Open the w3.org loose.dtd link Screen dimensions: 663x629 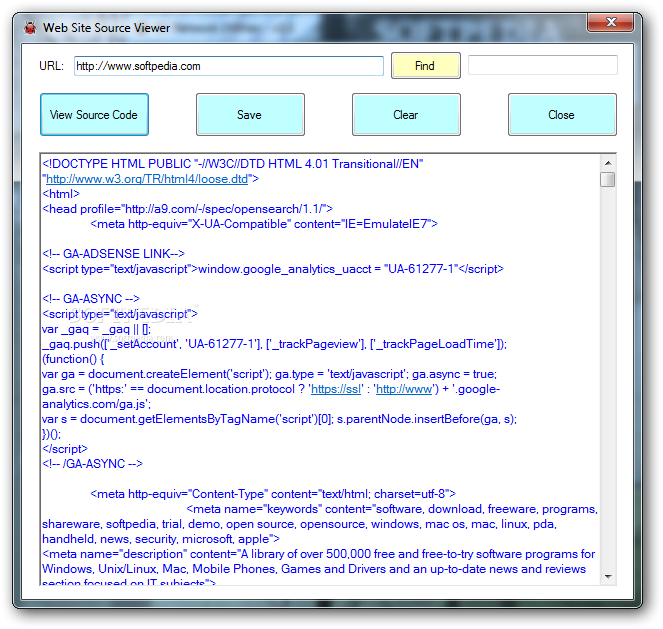pos(147,179)
